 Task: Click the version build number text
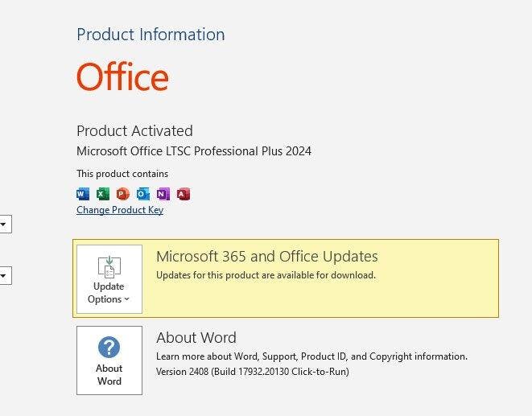click(253, 372)
